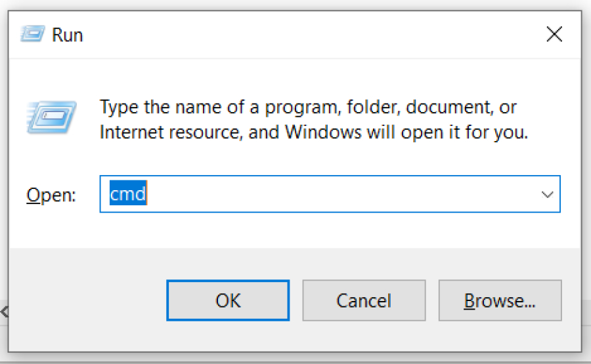This screenshot has width=591, height=364.
Task: Click the "Open:" label
Action: (51, 195)
